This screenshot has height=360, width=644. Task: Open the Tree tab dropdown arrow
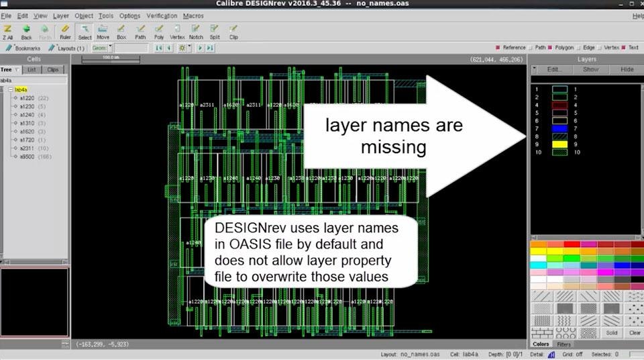pos(17,70)
